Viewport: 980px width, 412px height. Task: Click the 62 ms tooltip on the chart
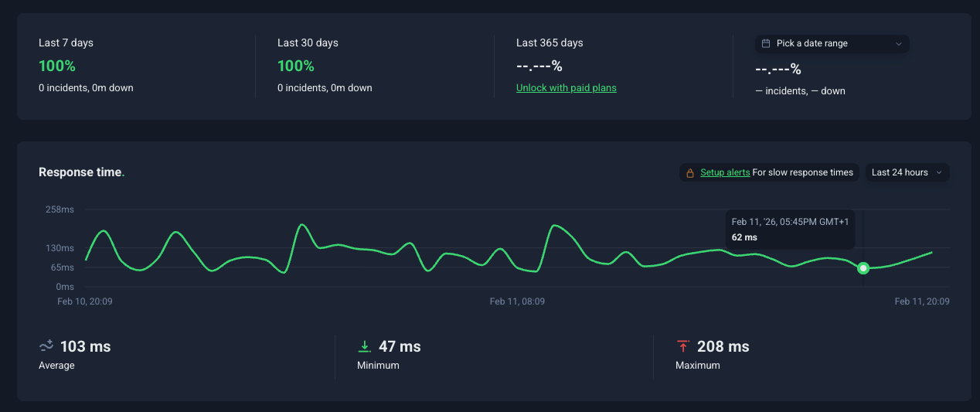[790, 230]
